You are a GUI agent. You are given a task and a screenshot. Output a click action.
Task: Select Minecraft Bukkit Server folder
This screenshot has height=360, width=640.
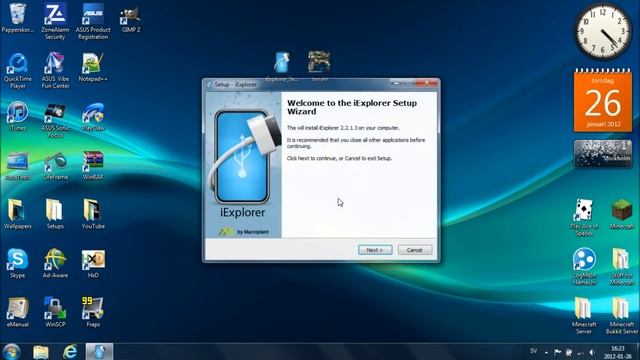622,316
